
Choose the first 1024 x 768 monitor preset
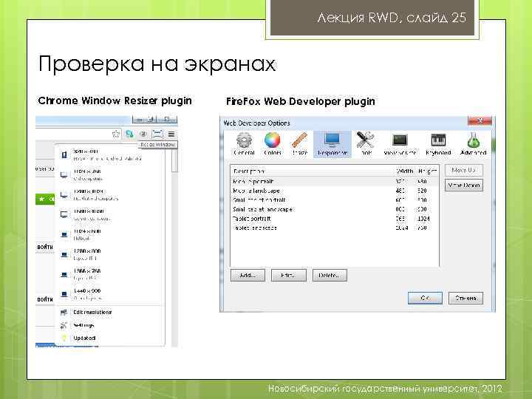[109, 174]
